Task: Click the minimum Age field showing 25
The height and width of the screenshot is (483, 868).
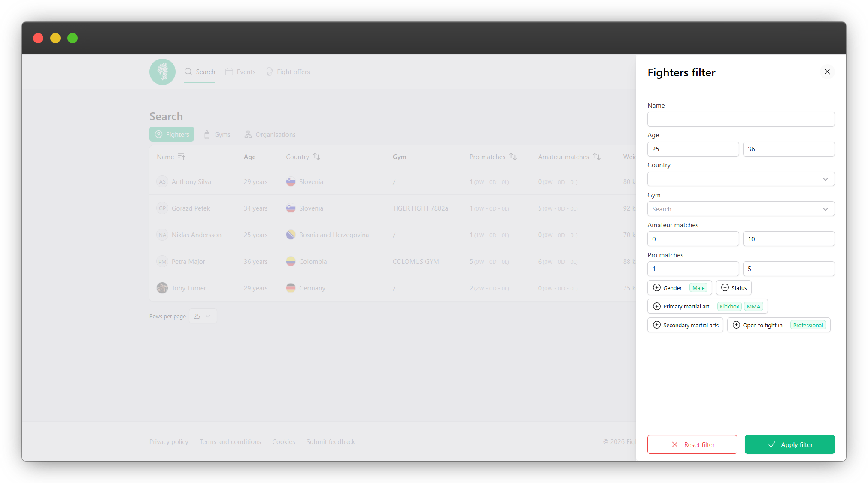Action: tap(693, 149)
